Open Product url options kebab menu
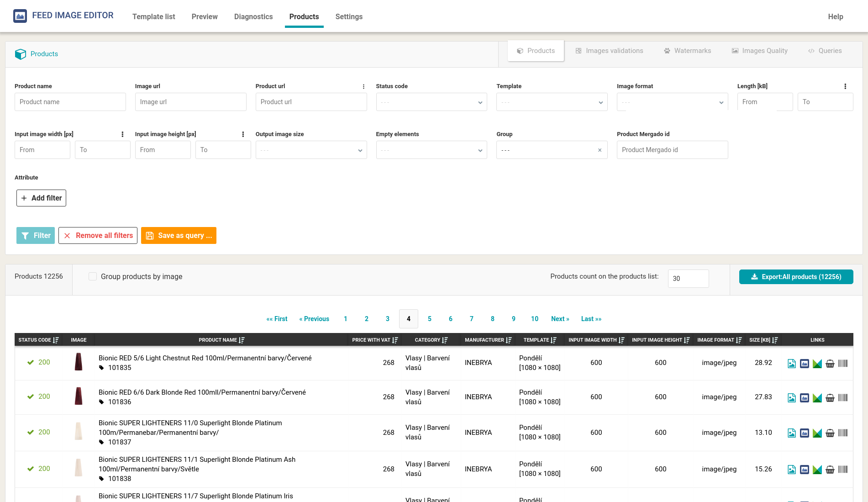The image size is (868, 502). pos(363,86)
